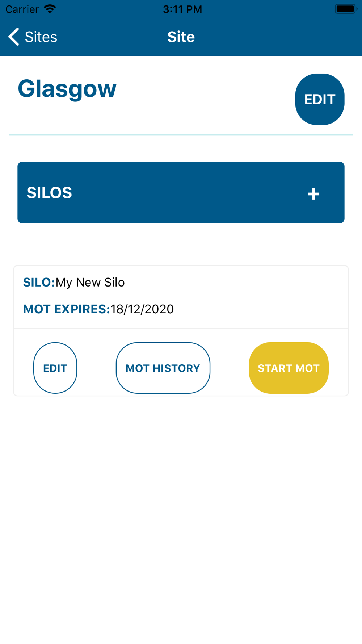Edit the My New Silo entry

pyautogui.click(x=55, y=368)
